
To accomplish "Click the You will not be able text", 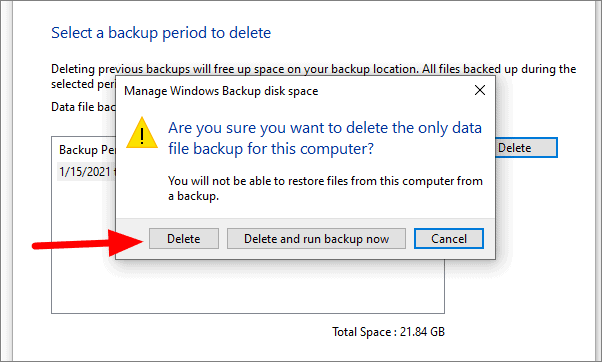I will coord(325,188).
